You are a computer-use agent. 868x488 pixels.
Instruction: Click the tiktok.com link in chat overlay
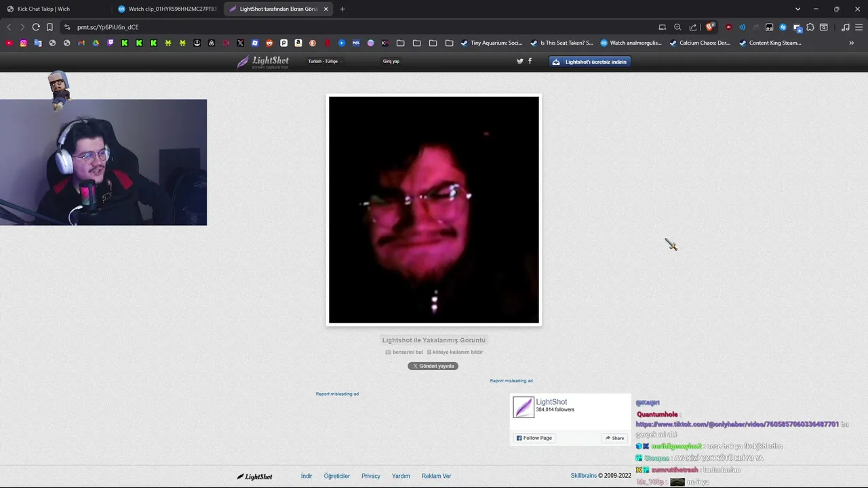coord(737,424)
